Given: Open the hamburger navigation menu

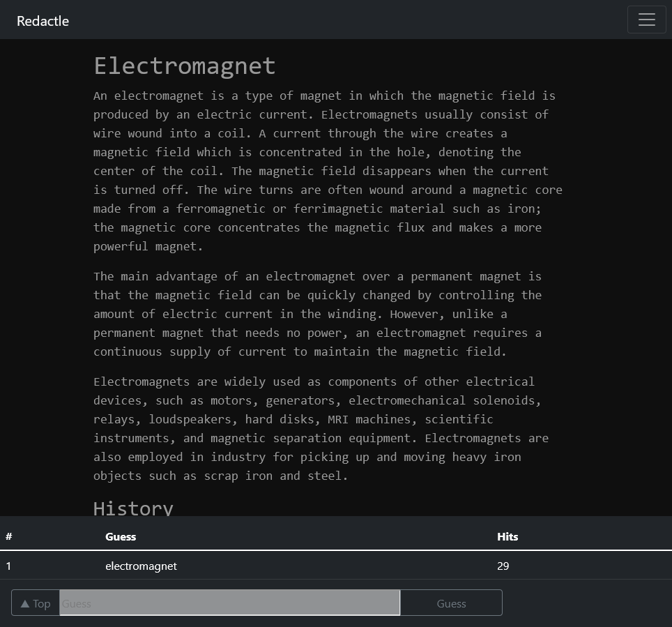Looking at the screenshot, I should [x=646, y=20].
